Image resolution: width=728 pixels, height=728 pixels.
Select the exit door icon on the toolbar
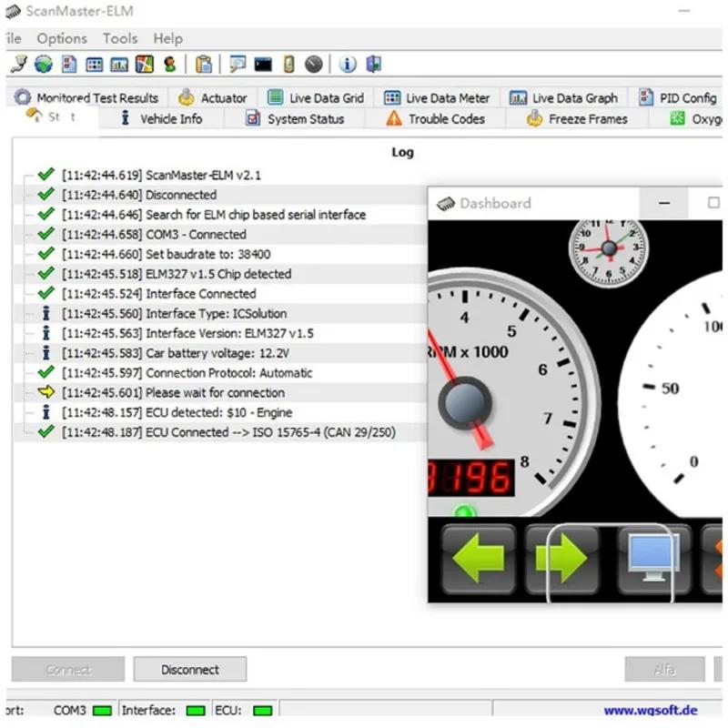pos(374,64)
